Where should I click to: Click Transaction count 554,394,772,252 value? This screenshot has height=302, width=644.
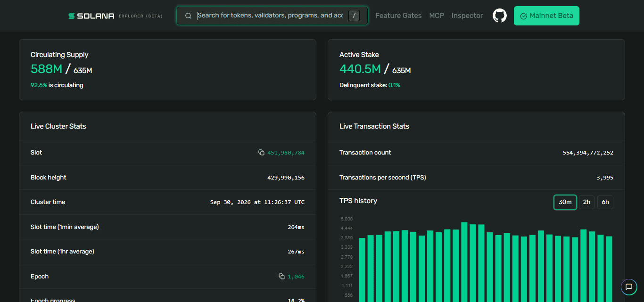point(588,153)
